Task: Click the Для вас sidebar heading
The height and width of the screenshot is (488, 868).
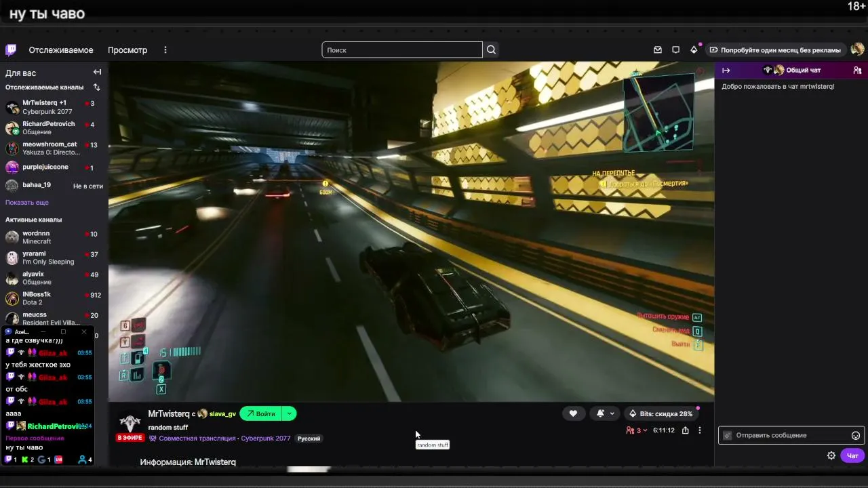Action: click(20, 73)
